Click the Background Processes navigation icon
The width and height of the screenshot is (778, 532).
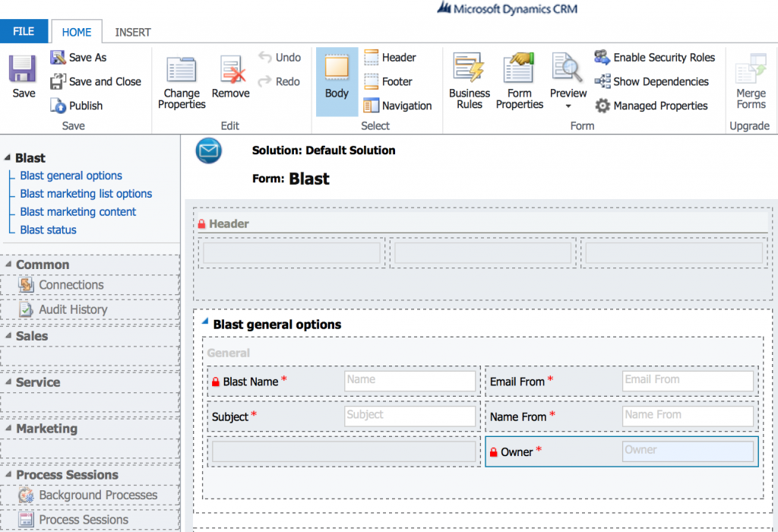27,495
